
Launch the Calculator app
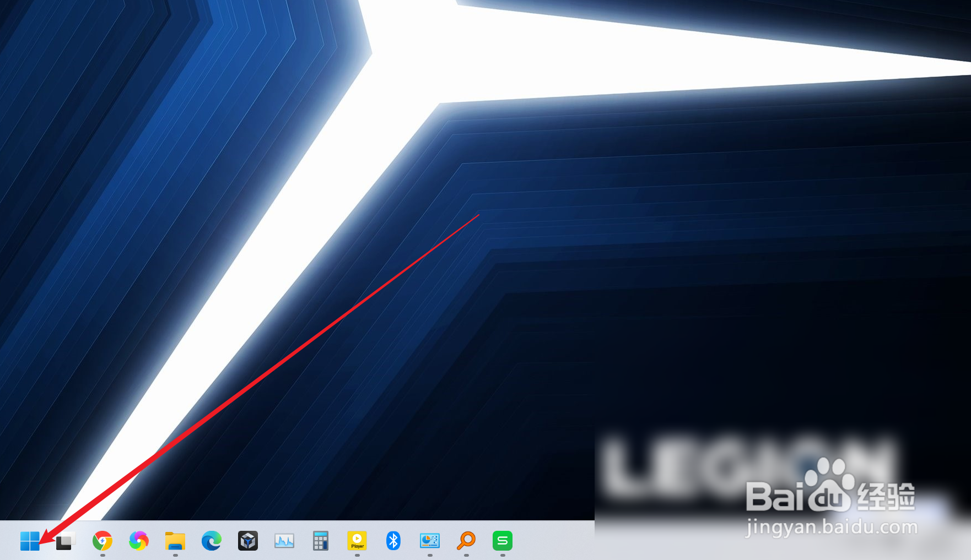click(x=320, y=541)
